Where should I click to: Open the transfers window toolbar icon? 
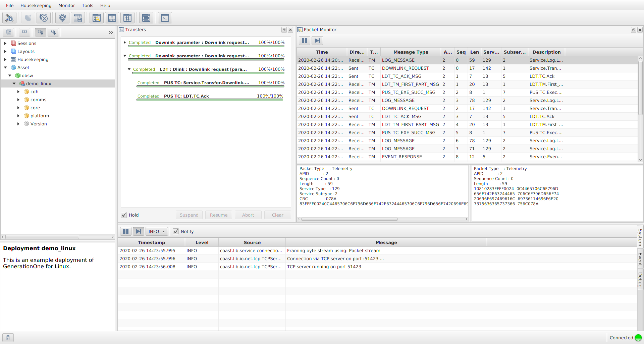127,18
